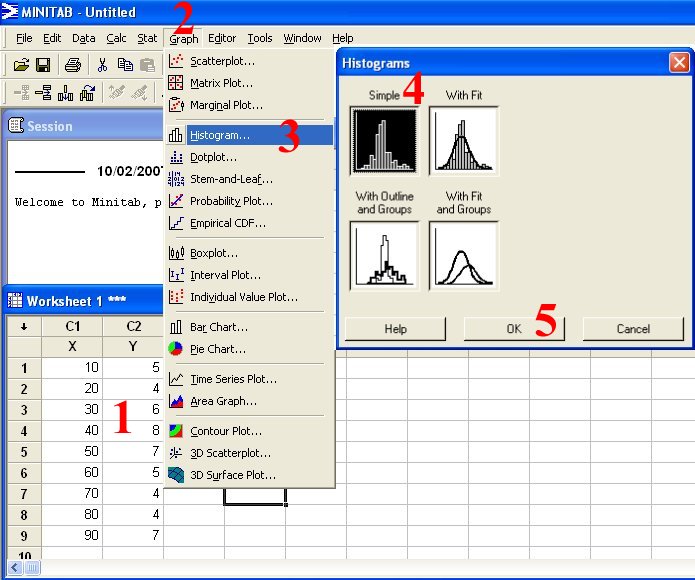Click worksheet cell containing 10
The width and height of the screenshot is (695, 580).
pos(72,367)
